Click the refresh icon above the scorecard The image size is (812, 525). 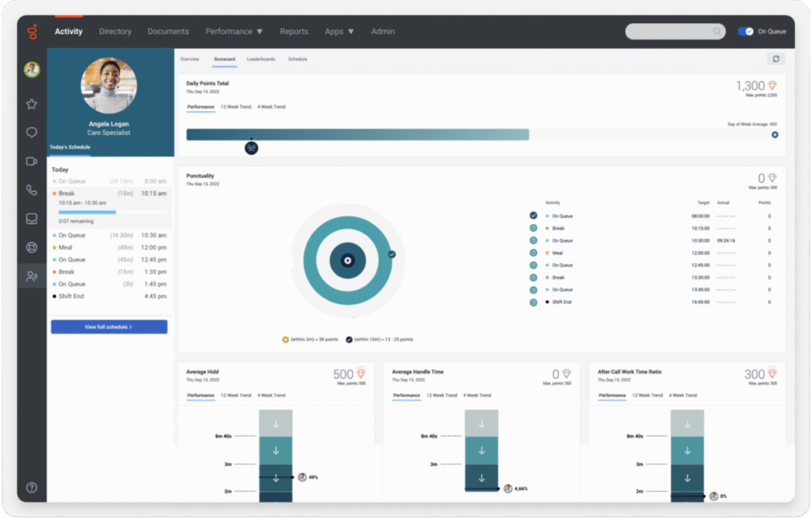[776, 59]
